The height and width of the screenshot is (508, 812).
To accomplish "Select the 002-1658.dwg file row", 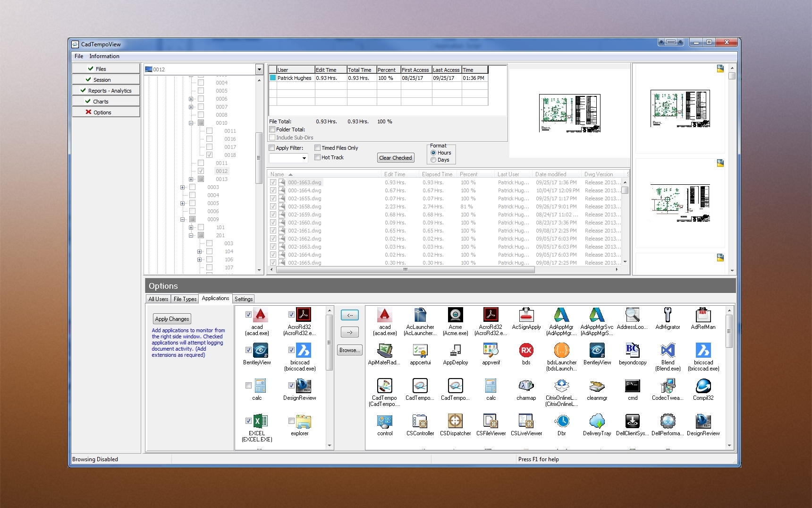I will pos(446,207).
